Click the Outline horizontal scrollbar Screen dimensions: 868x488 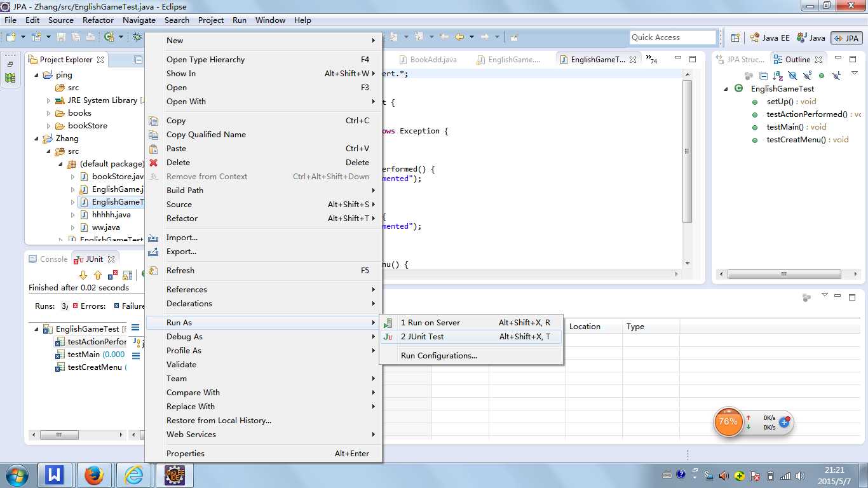tap(784, 274)
